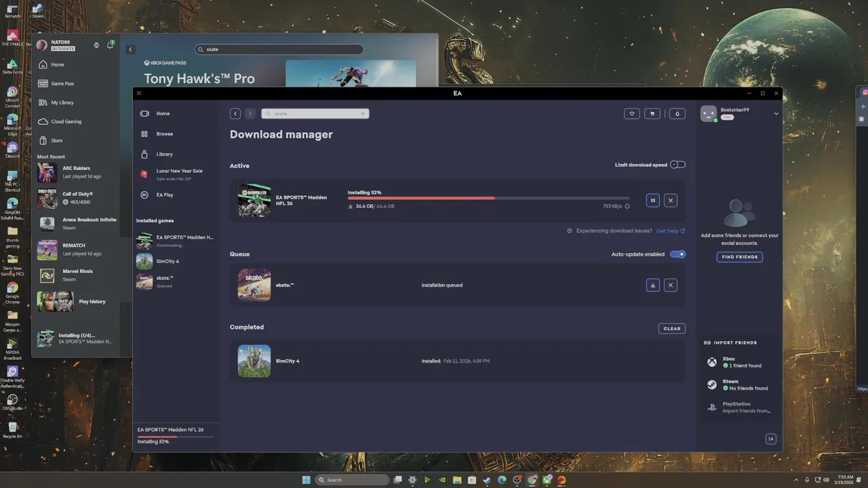The height and width of the screenshot is (488, 868).
Task: Open Xbox app notifications bell
Action: [110, 45]
